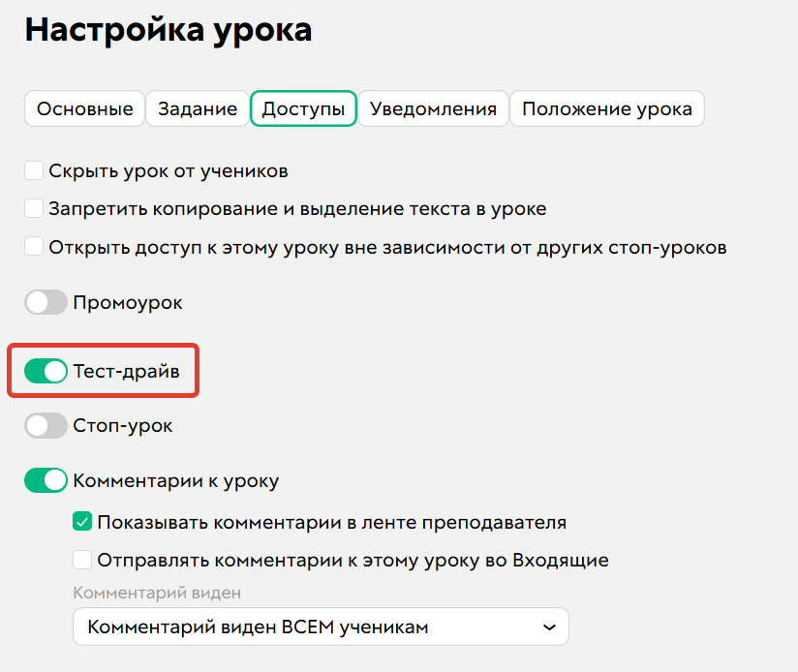The image size is (798, 672).
Task: Go to the Уведомления tab
Action: pos(433,108)
